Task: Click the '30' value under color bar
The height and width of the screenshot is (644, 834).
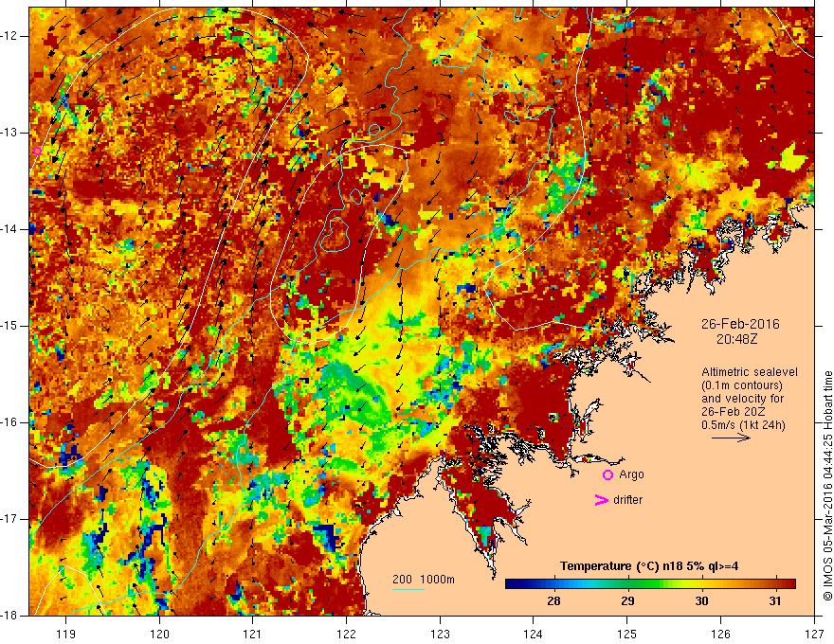Action: (701, 601)
